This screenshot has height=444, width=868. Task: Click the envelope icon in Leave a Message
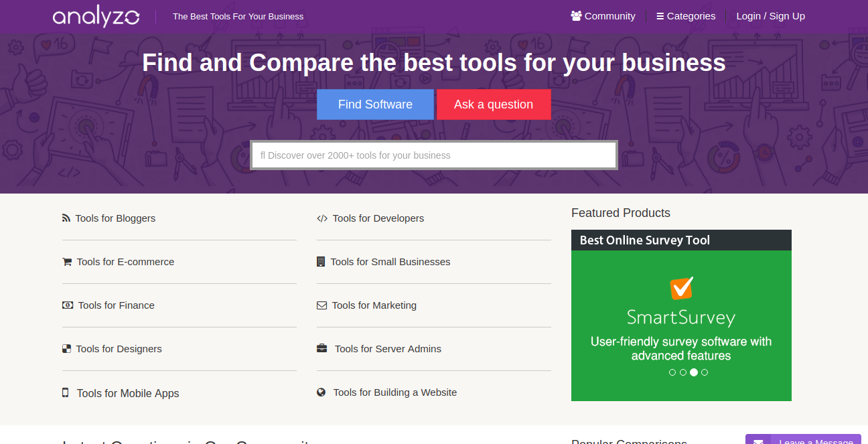coord(758,442)
